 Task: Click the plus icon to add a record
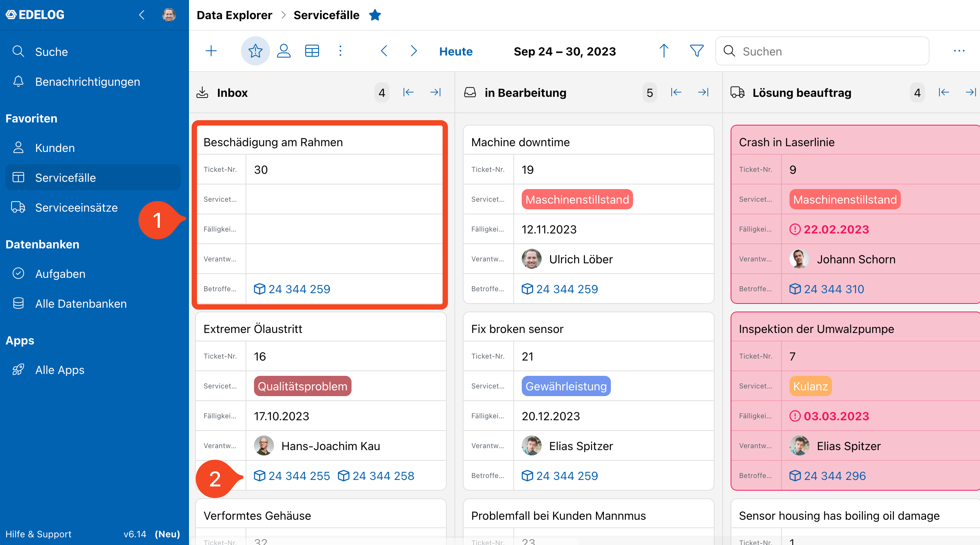click(211, 51)
